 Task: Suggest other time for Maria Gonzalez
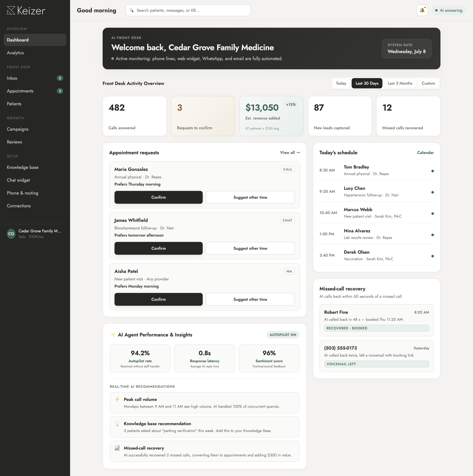click(250, 197)
